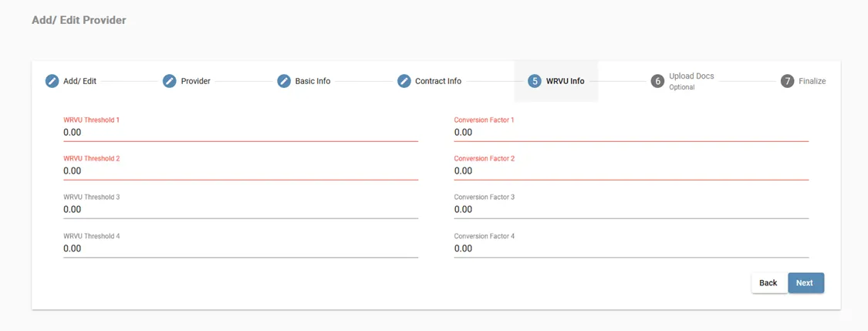
Task: Edit the Conversion Factor 4 field
Action: (630, 248)
